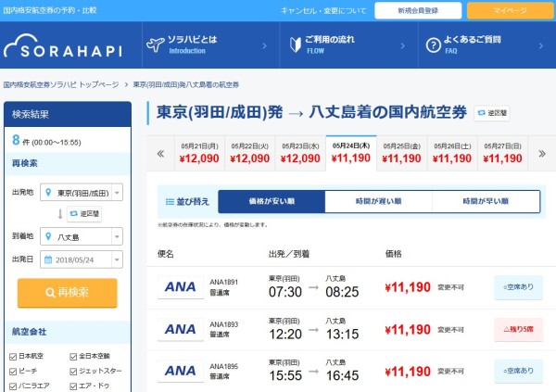Click 空席あり button for ANA1895

(x=518, y=371)
